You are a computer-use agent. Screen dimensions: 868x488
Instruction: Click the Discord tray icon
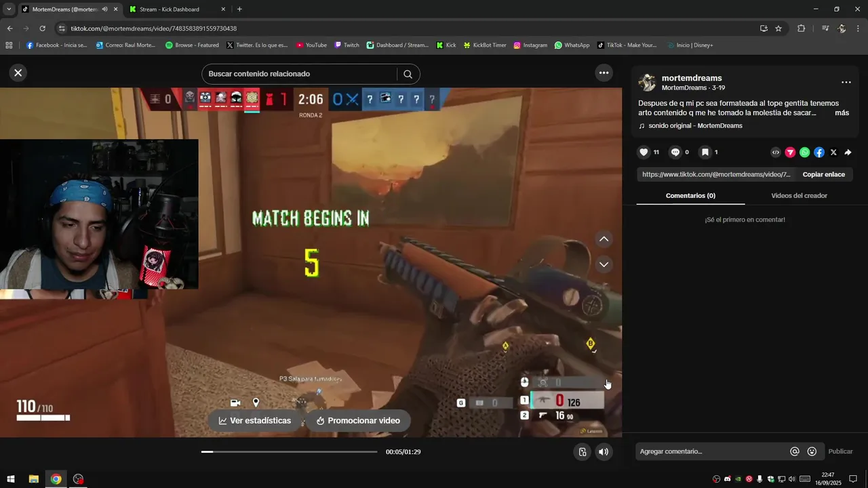[x=727, y=479]
